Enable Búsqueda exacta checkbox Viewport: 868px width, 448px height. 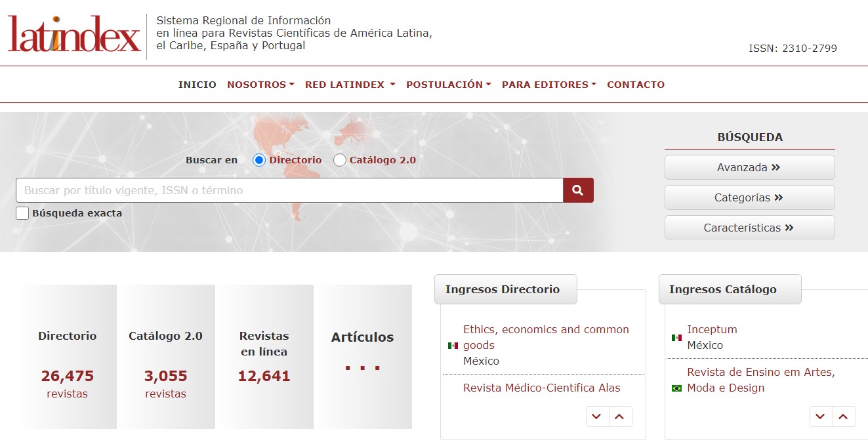point(22,213)
